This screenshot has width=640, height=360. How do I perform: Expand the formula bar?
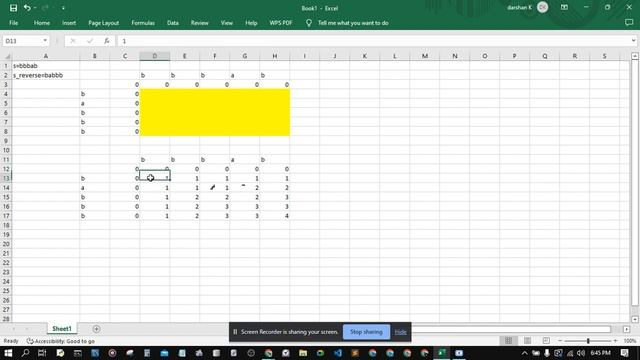coord(633,41)
